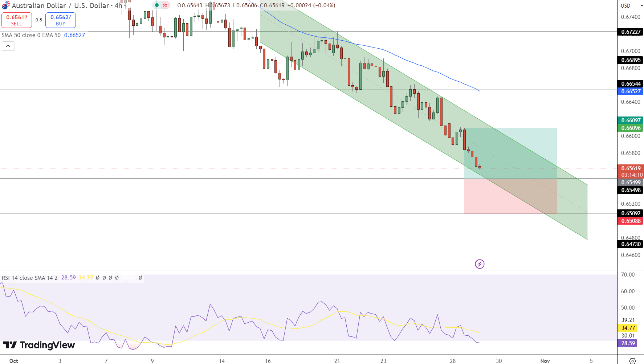Click the gray 0.65499 entry label

point(630,183)
